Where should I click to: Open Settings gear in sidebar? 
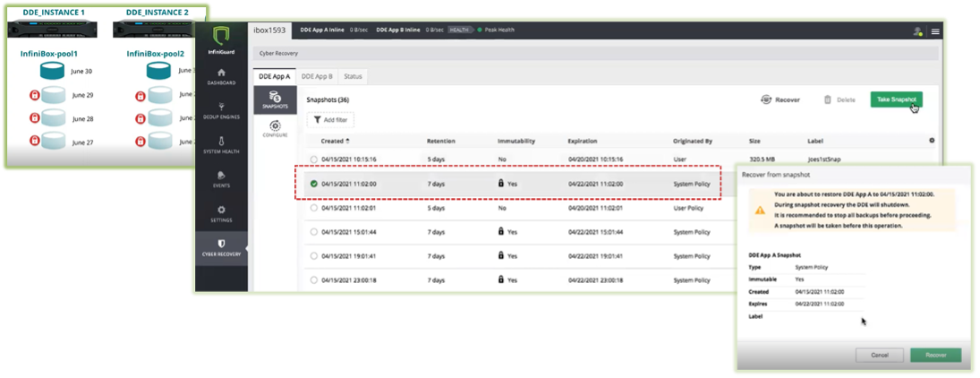click(x=221, y=213)
